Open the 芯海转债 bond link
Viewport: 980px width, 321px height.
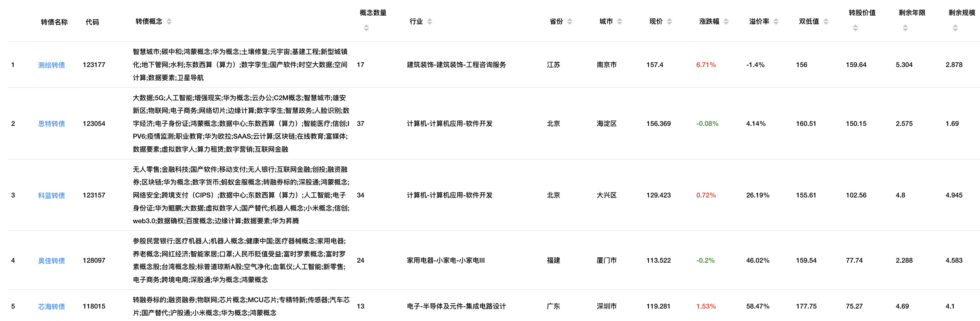click(51, 306)
